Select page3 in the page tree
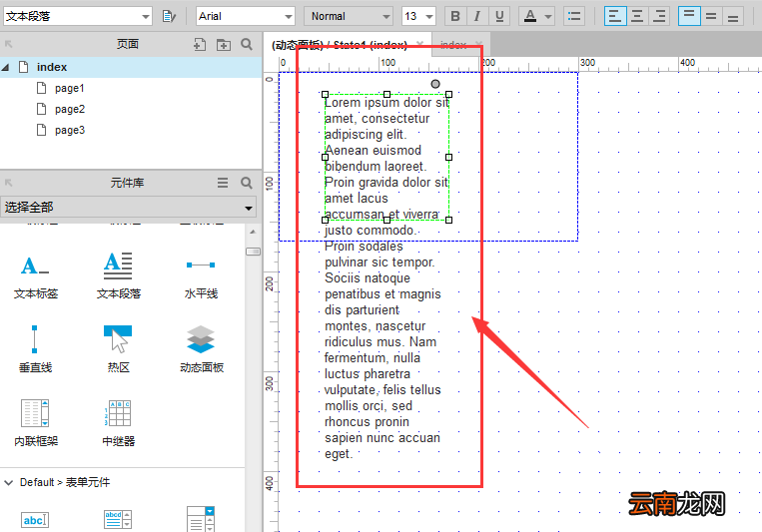 click(70, 130)
